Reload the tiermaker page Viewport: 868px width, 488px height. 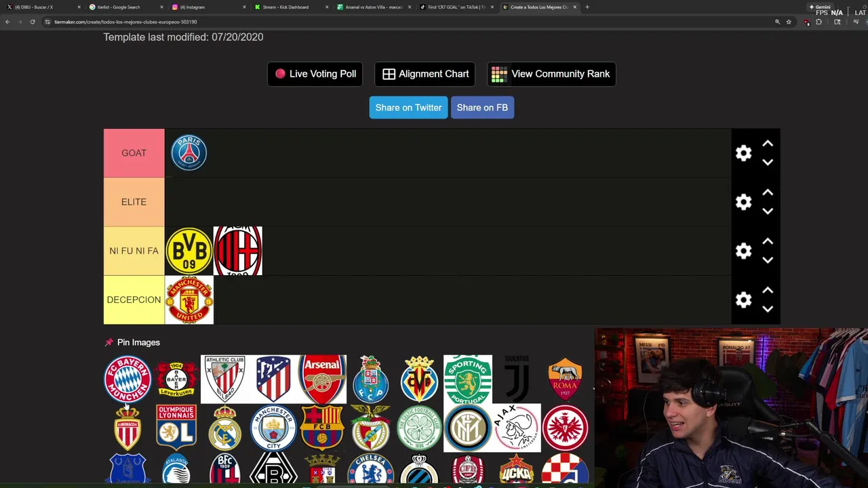pyautogui.click(x=32, y=22)
